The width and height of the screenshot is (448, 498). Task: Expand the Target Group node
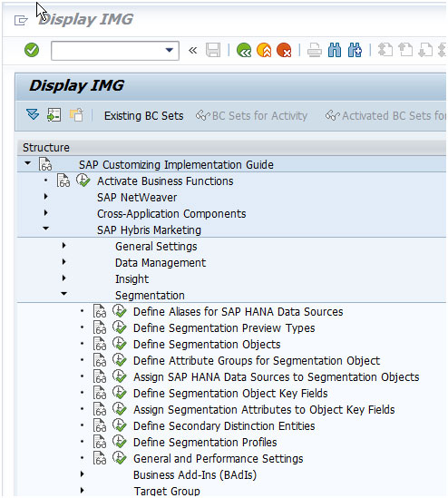83,491
